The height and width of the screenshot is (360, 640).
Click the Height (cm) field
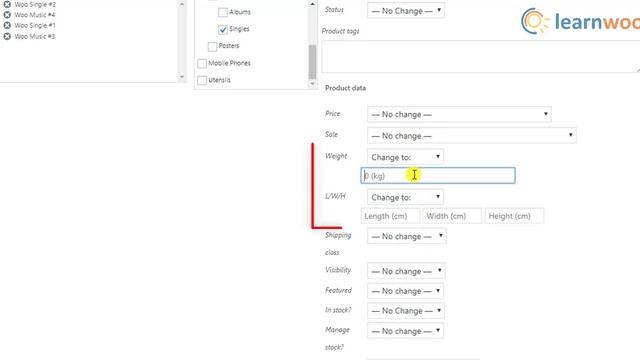tap(514, 216)
